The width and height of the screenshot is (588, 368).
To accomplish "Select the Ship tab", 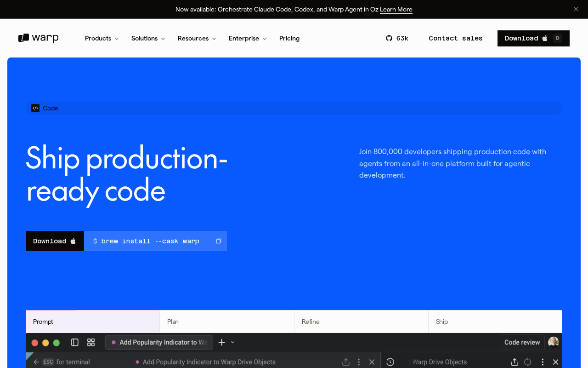I will [495, 322].
